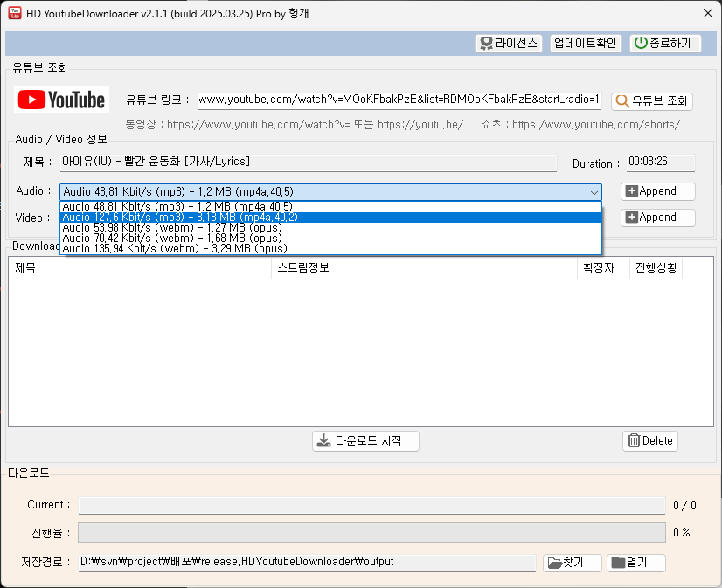
Task: Click the folder icon on 열기
Action: click(x=618, y=563)
